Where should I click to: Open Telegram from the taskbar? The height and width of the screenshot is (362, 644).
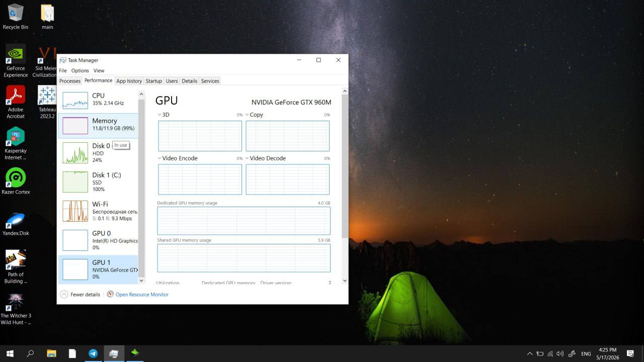pos(93,353)
